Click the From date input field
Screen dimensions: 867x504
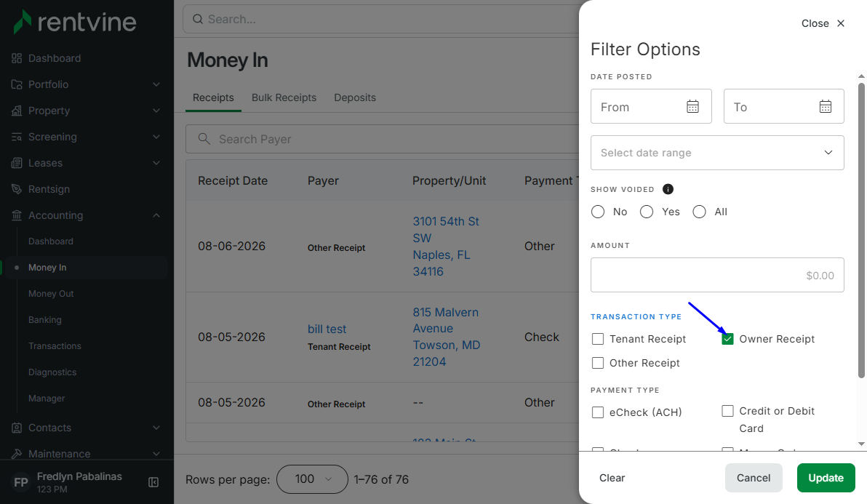click(x=651, y=106)
